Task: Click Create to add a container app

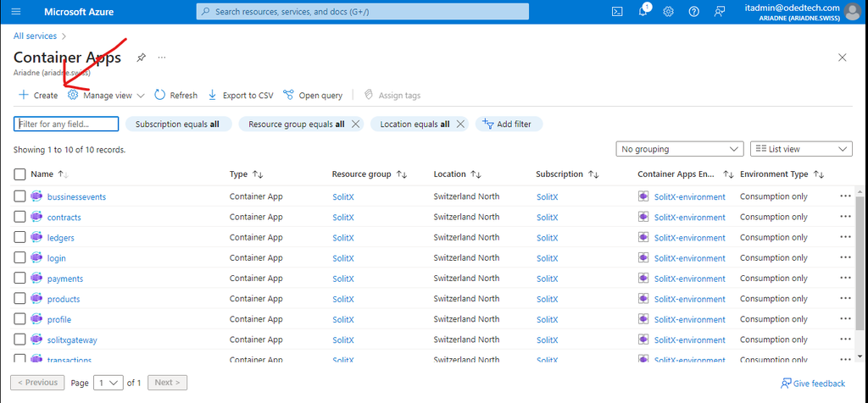Action: [x=38, y=95]
